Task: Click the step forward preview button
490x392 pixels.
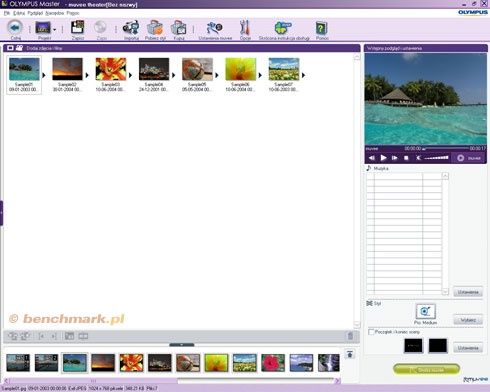Action: (395, 158)
